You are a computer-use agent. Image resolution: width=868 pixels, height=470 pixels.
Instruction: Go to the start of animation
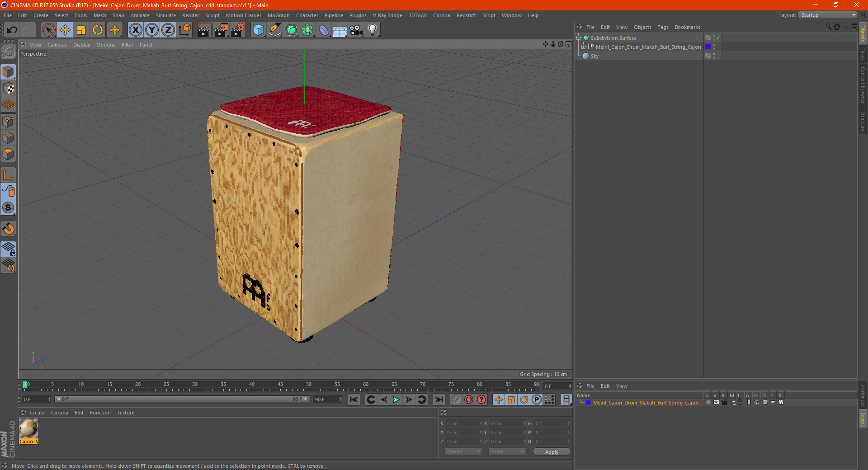pos(354,399)
